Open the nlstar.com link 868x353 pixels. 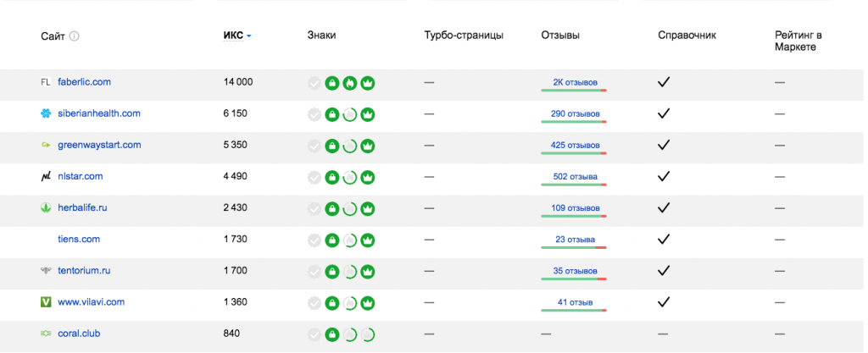click(81, 176)
